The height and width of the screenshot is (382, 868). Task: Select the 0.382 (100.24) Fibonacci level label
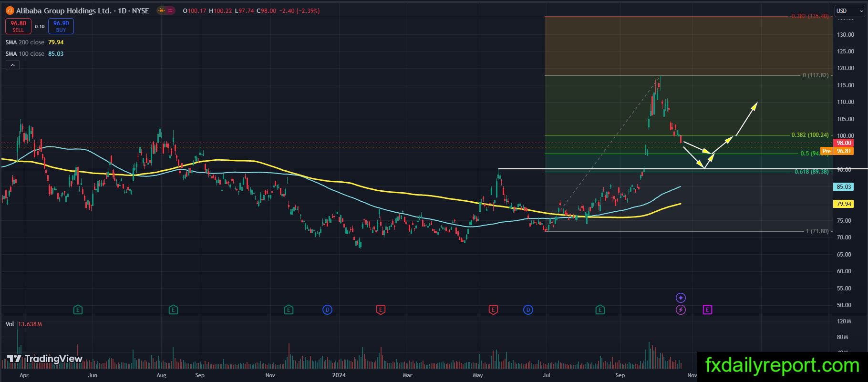(x=810, y=135)
